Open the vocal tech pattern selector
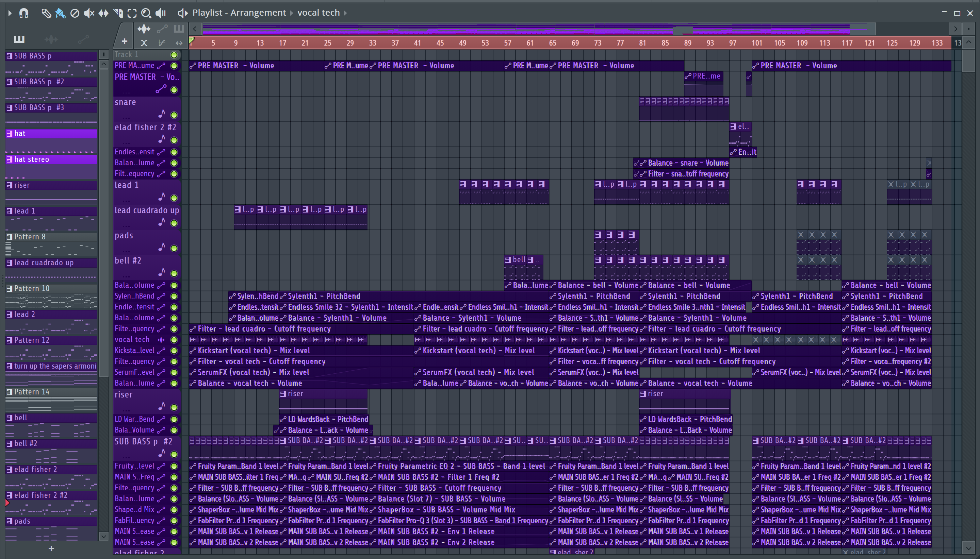This screenshot has width=980, height=559. coord(318,13)
